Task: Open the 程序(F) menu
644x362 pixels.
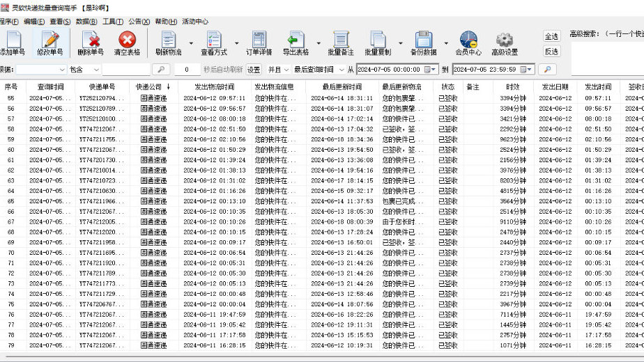Action: click(9, 22)
